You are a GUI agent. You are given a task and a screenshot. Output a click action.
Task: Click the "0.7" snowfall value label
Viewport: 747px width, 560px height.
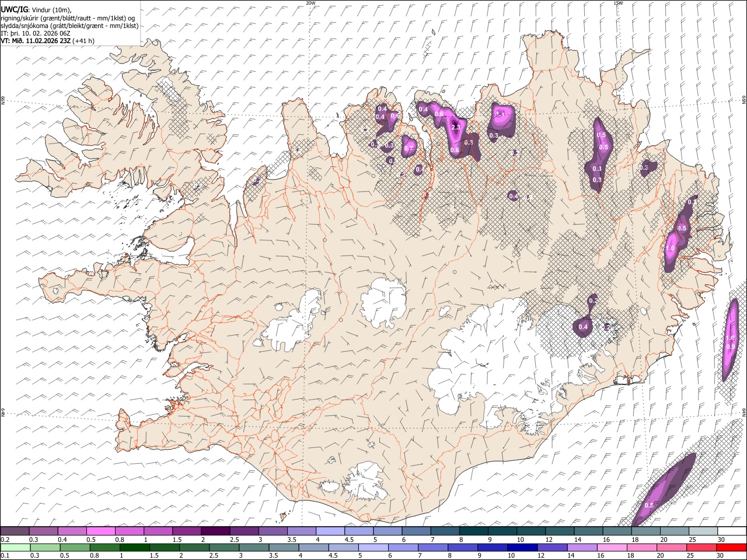409,148
